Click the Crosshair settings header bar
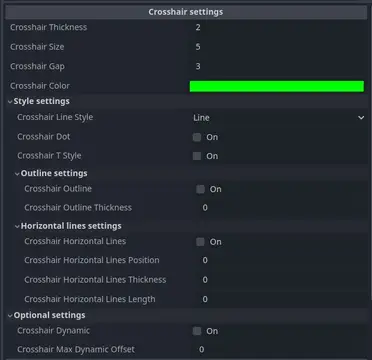Screen dimensions: 372x360 pos(186,12)
